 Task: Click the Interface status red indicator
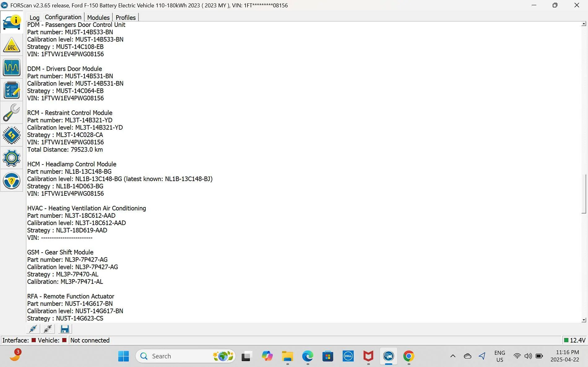(x=34, y=340)
